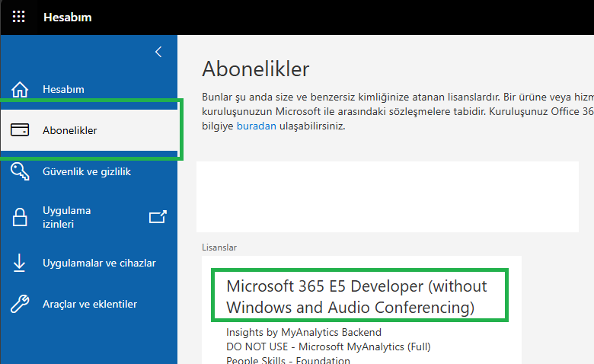Image resolution: width=594 pixels, height=364 pixels.
Task: Click 'Insights by MyAnalytics Backend' line
Action: click(x=304, y=332)
